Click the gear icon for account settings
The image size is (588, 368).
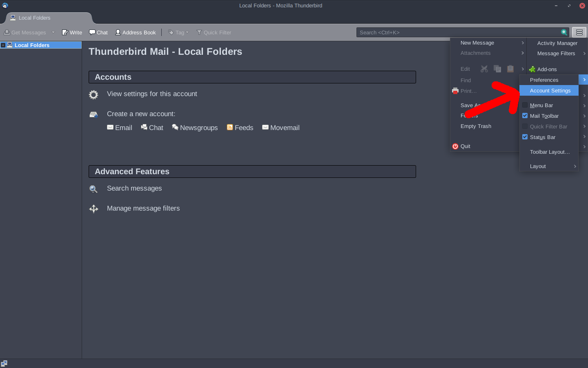[x=94, y=95]
